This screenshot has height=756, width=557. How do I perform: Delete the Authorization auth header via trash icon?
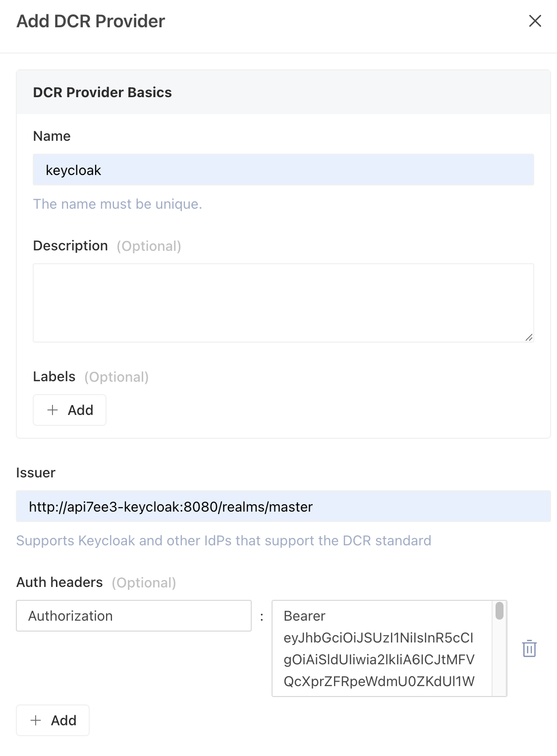click(529, 649)
